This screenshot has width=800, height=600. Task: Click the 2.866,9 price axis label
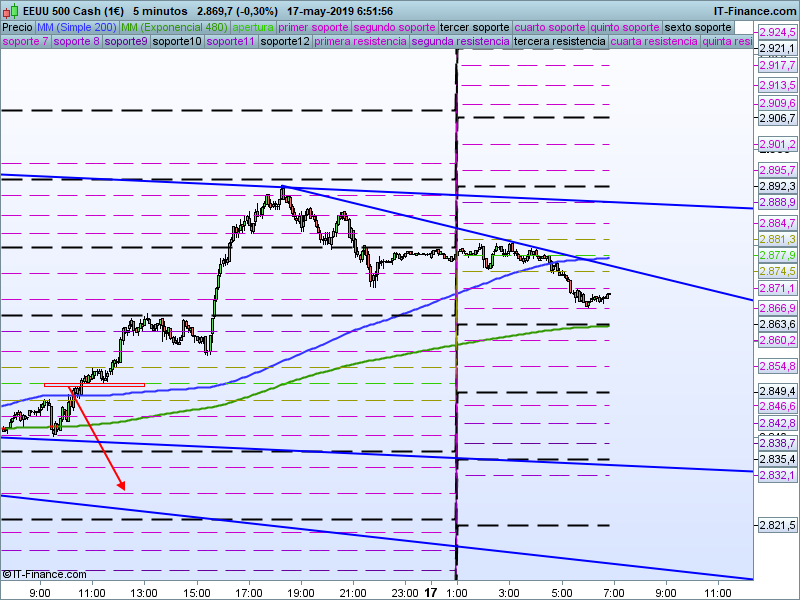click(x=777, y=308)
